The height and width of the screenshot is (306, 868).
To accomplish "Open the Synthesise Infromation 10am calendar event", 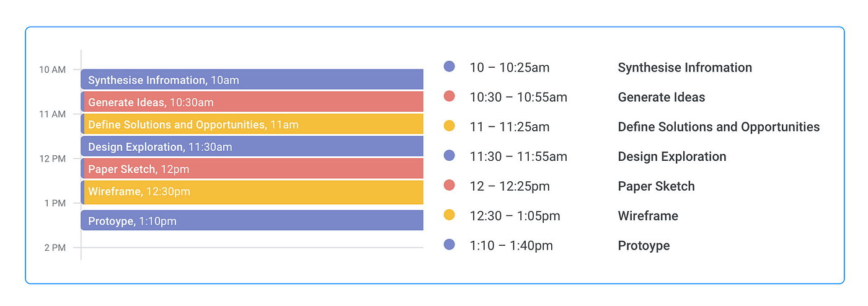I will (252, 79).
